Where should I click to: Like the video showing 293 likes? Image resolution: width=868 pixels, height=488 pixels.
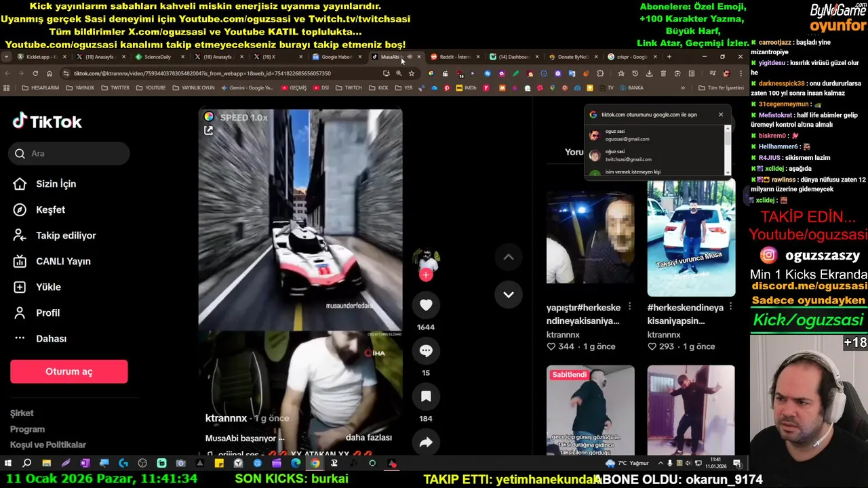(x=652, y=346)
